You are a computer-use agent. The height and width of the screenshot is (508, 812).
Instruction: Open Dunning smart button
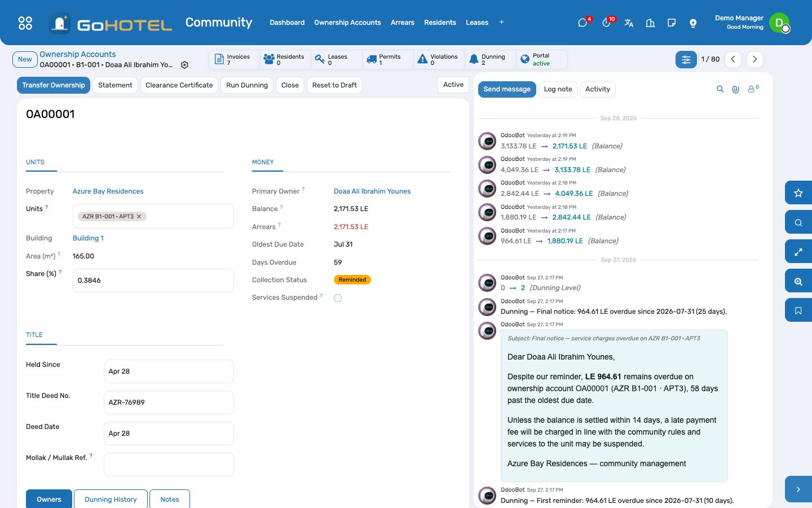(x=490, y=59)
